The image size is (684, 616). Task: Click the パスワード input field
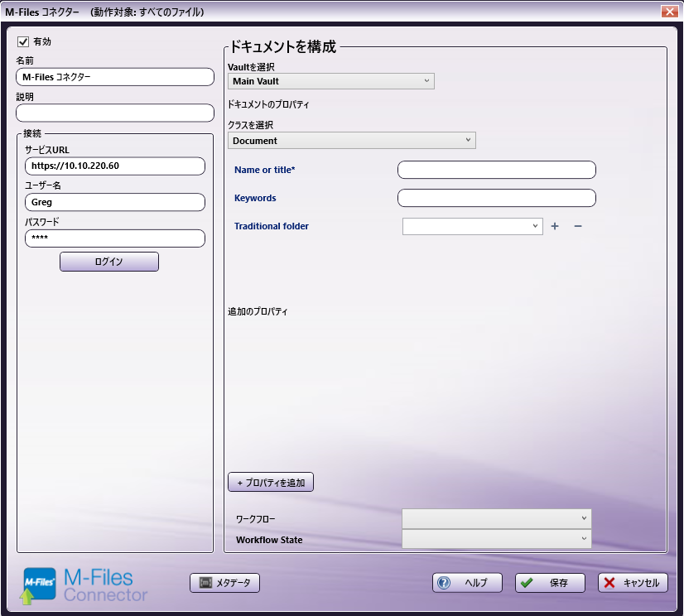pos(115,238)
